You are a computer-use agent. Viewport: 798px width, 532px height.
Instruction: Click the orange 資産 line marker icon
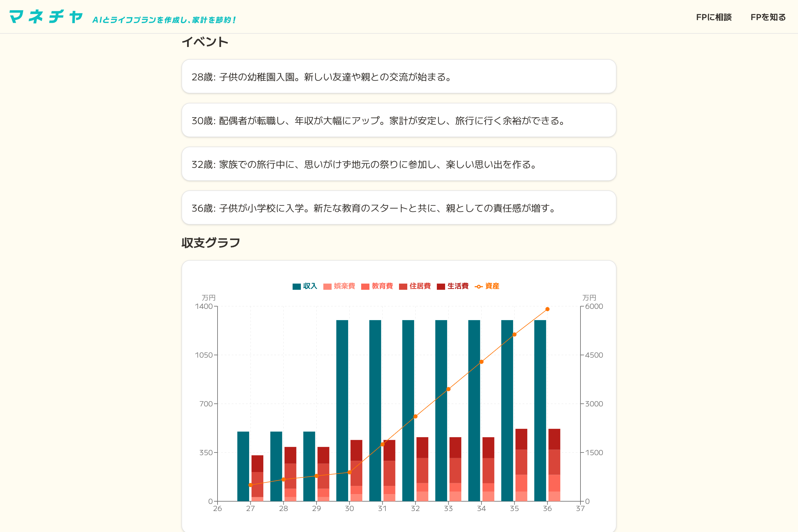479,286
